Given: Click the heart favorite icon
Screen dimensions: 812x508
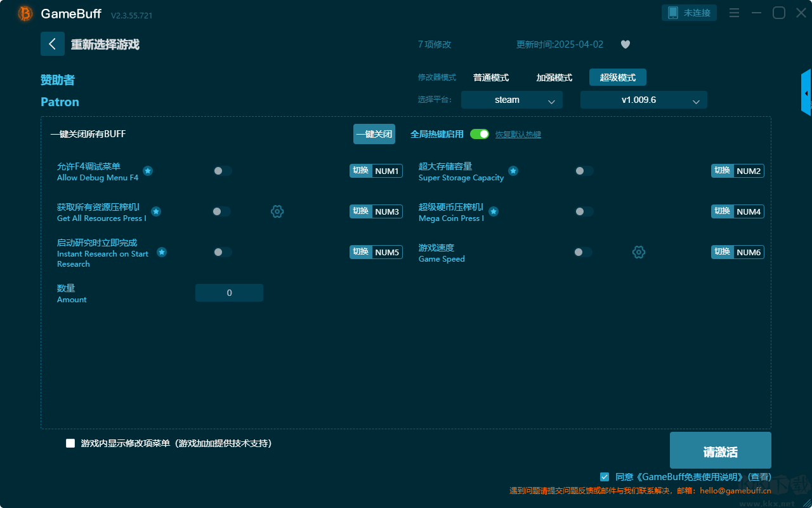Looking at the screenshot, I should click(625, 44).
